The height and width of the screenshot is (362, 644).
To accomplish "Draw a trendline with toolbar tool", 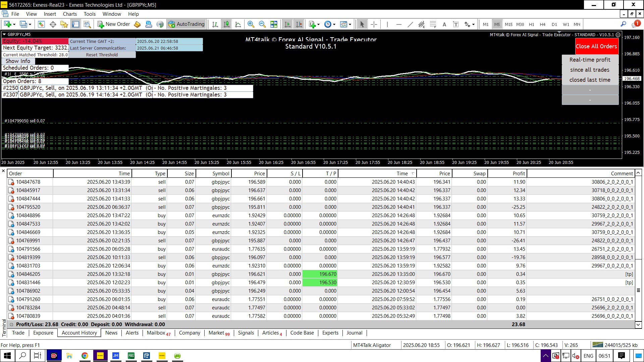I will pyautogui.click(x=410, y=24).
